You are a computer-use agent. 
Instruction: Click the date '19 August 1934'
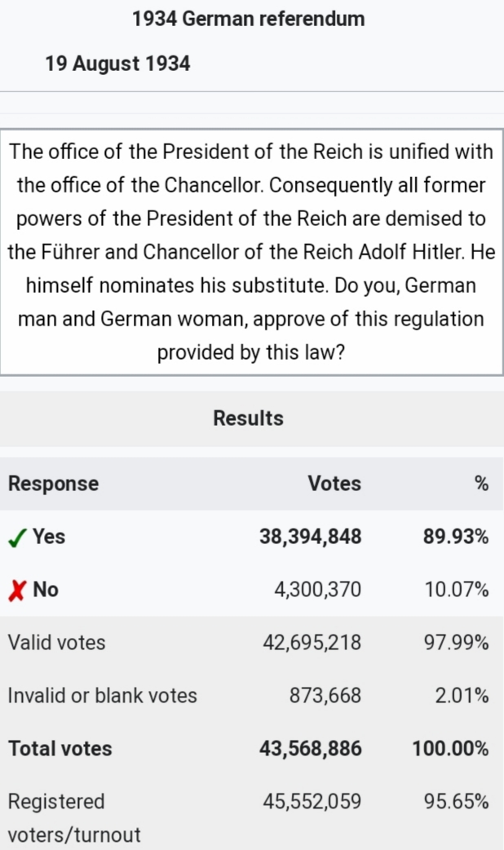(x=117, y=64)
